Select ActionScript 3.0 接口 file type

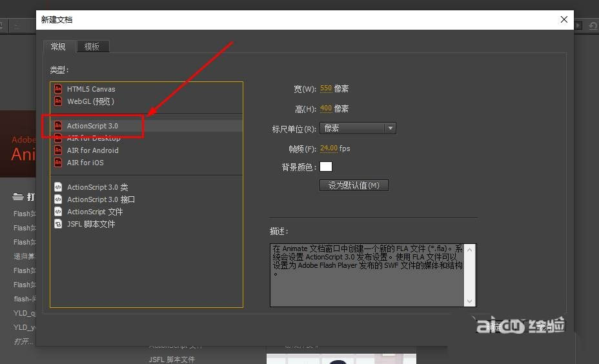(147, 199)
